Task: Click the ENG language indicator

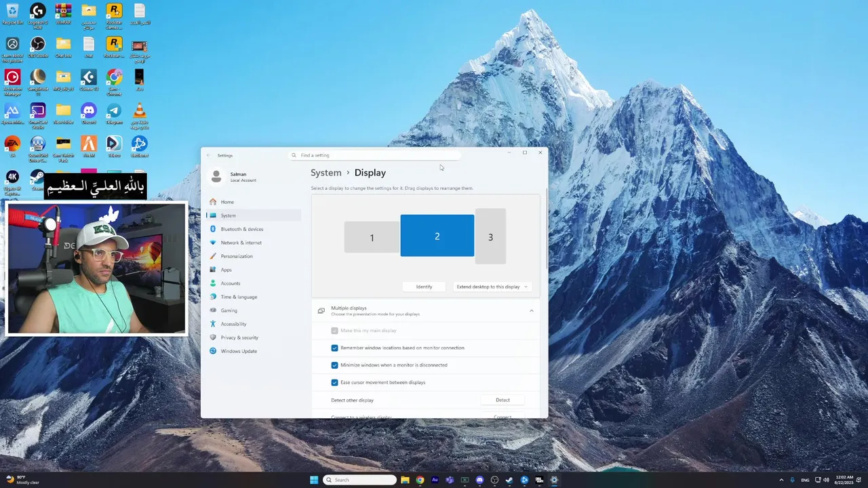Action: tap(805, 480)
